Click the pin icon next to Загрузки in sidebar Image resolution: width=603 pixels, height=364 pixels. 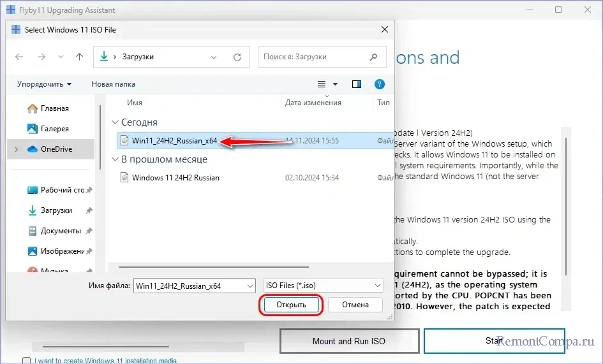(89, 210)
